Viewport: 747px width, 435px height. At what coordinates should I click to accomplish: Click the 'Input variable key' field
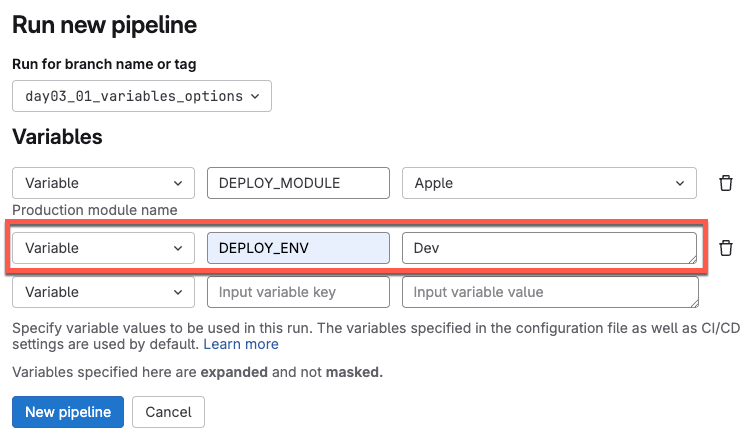(297, 292)
